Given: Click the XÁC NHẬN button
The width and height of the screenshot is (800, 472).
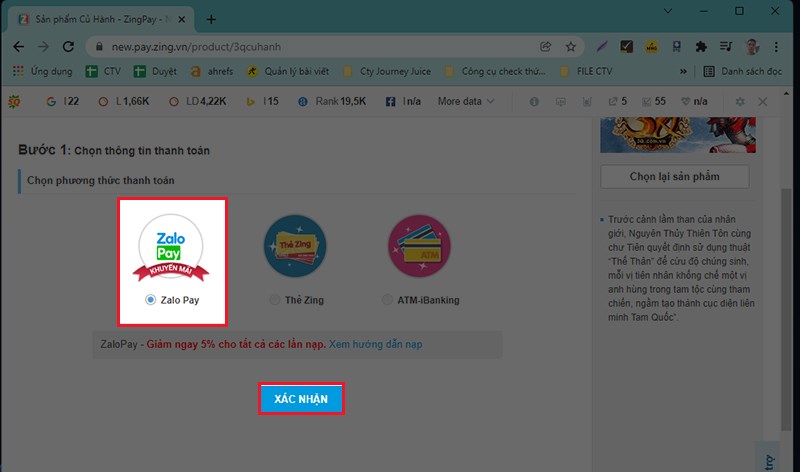Looking at the screenshot, I should [301, 399].
